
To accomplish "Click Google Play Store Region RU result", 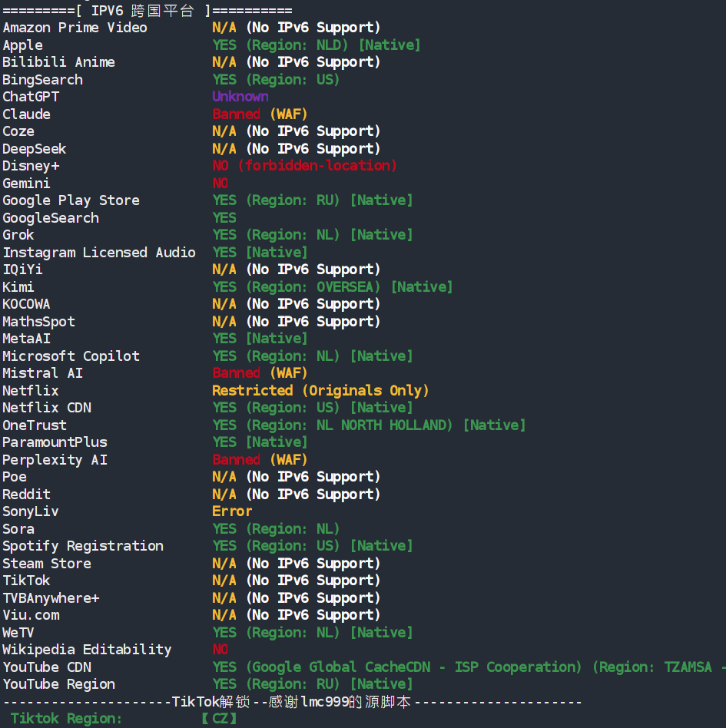I will pos(312,200).
